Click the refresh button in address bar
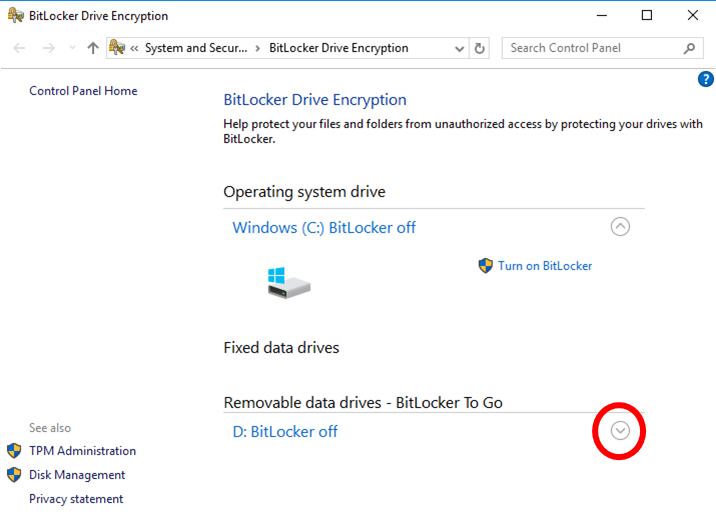 click(x=480, y=48)
